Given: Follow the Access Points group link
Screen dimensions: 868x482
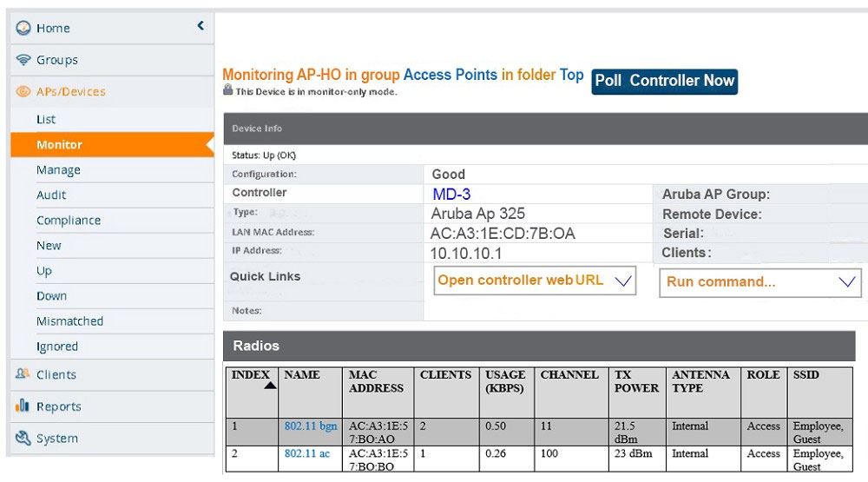Looking at the screenshot, I should pyautogui.click(x=450, y=75).
